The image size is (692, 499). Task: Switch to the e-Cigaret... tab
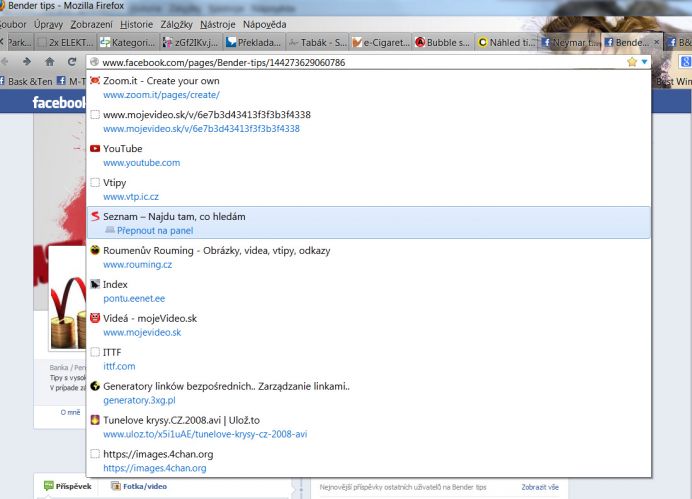pyautogui.click(x=381, y=42)
